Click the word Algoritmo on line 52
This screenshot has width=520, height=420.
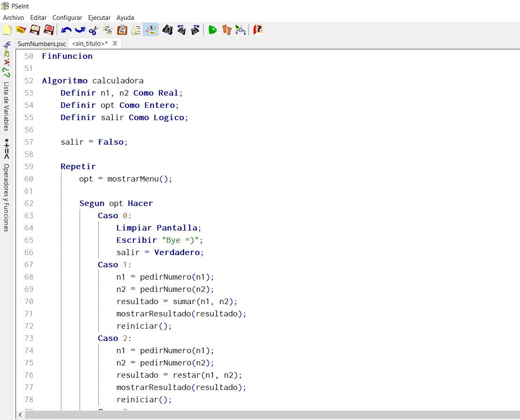[65, 80]
